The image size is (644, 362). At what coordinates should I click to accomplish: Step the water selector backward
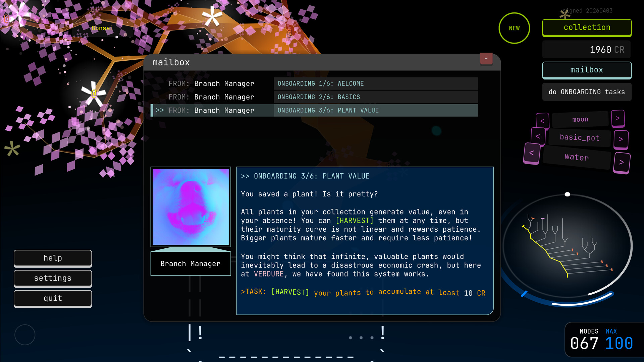(532, 153)
